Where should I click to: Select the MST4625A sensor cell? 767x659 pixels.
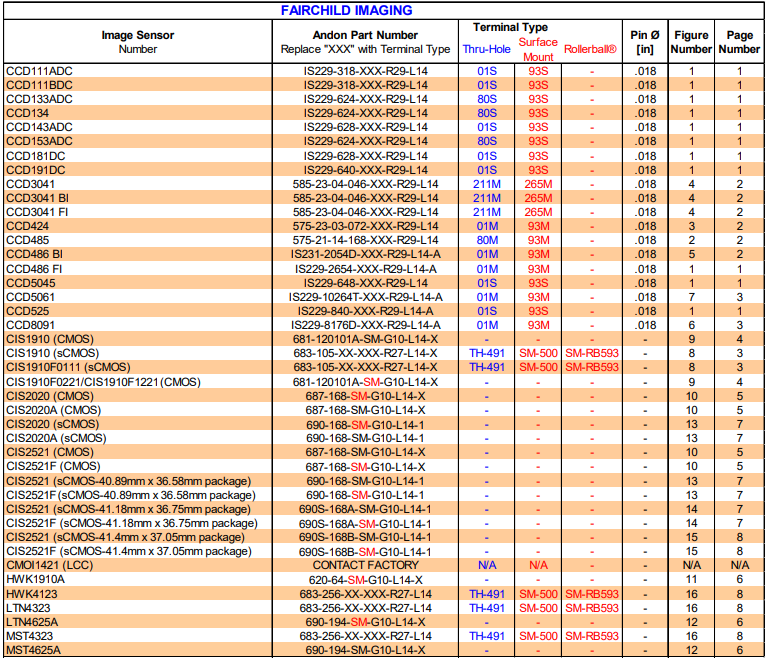coord(34,650)
